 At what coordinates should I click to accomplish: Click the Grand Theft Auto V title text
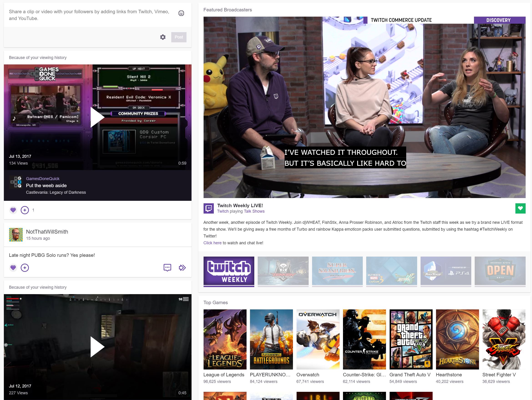tap(410, 375)
